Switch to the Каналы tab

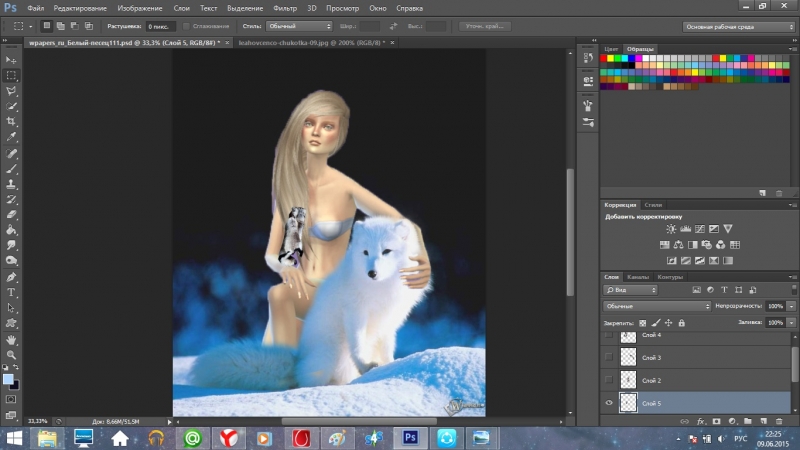638,277
